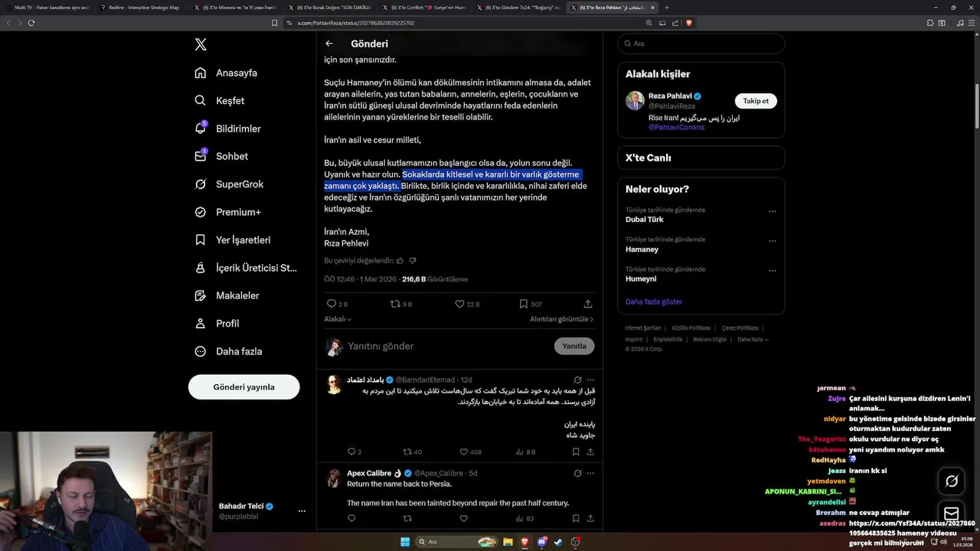
Task: Open the @PahlaviComms link
Action: click(x=676, y=127)
